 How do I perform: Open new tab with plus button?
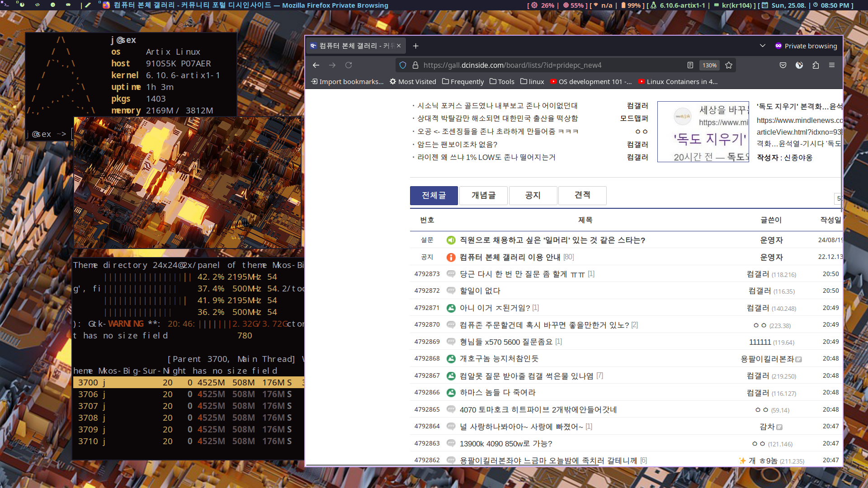point(416,46)
